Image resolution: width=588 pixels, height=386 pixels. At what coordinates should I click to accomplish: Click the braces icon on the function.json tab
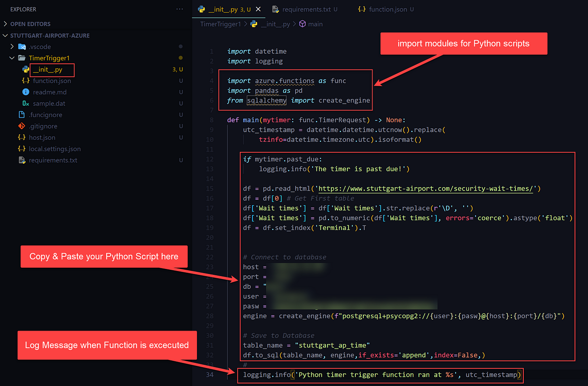362,9
